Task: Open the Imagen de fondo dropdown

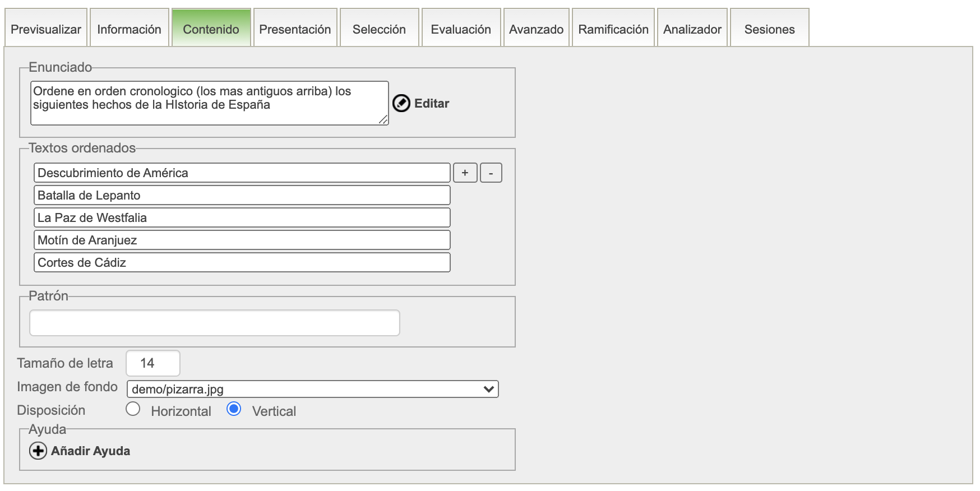Action: pos(312,389)
